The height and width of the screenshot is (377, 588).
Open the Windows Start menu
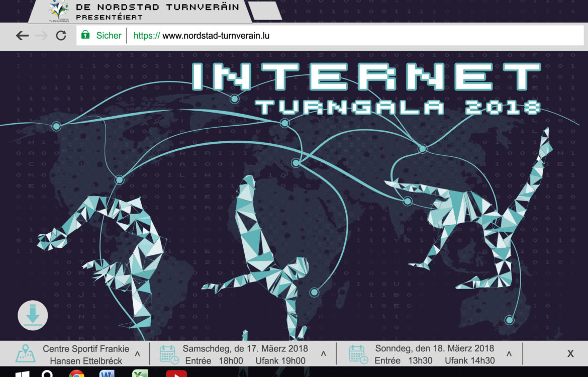22,374
